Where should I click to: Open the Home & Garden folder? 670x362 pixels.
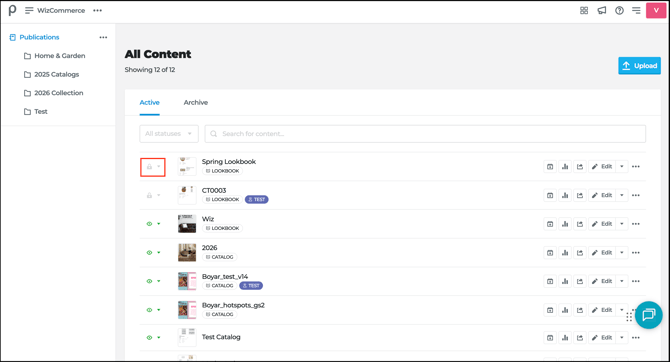pos(55,56)
